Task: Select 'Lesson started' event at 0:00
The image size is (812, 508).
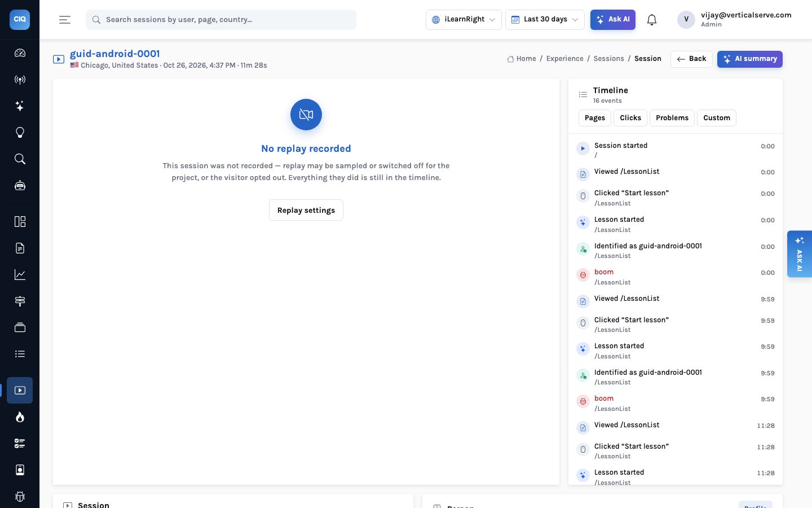Action: point(676,224)
